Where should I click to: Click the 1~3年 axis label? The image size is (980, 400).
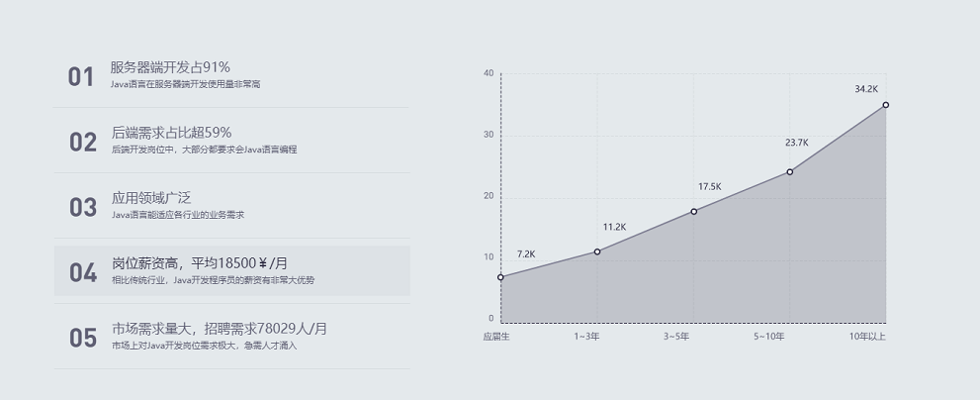[586, 337]
